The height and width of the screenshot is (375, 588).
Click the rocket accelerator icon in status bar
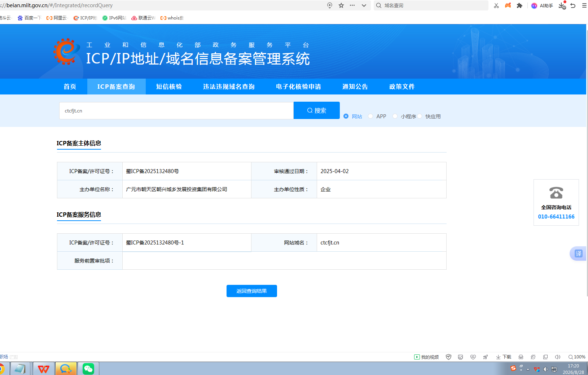(x=486, y=357)
